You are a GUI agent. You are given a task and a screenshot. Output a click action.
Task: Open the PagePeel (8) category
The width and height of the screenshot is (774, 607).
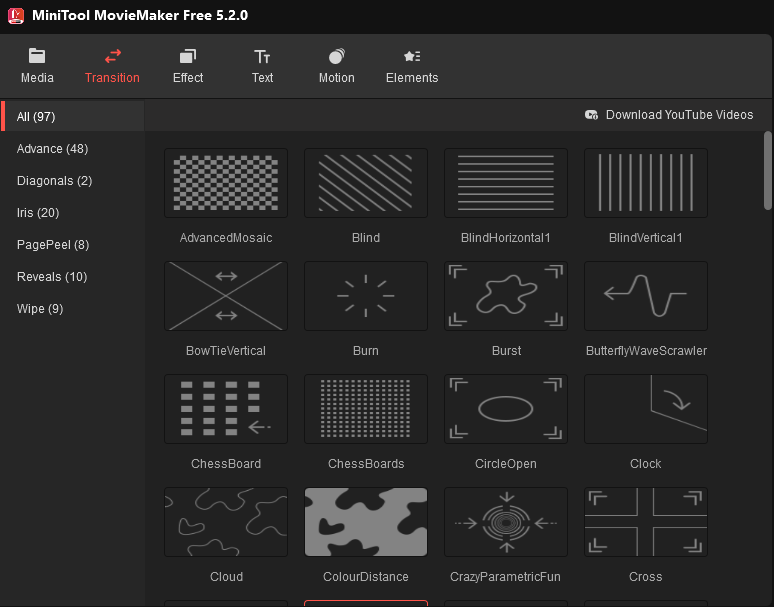53,245
